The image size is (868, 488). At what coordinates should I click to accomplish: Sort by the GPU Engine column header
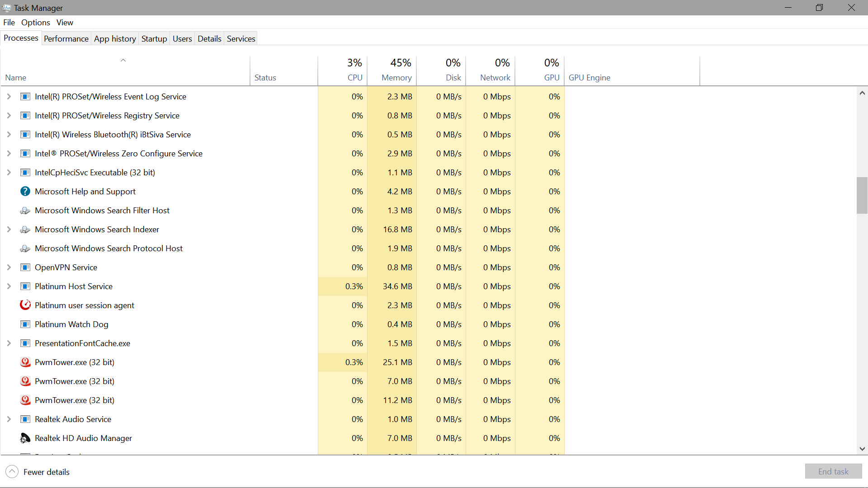tap(632, 71)
